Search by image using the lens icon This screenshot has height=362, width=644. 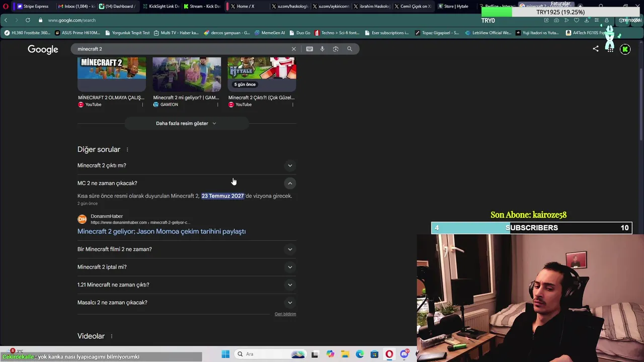point(336,49)
